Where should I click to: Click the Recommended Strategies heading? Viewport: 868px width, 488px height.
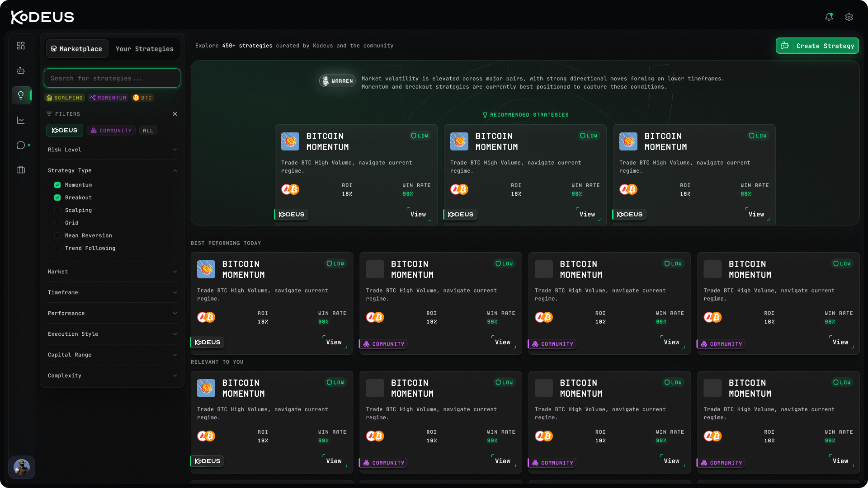pos(525,115)
